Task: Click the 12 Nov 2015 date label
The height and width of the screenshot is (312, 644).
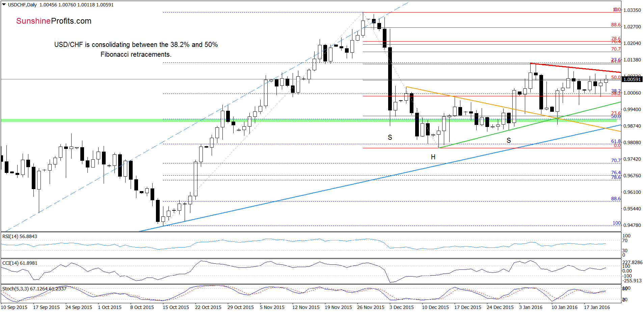Action: click(x=306, y=307)
